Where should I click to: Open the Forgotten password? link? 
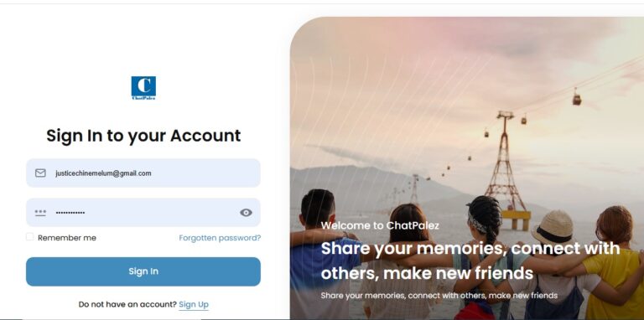(220, 238)
